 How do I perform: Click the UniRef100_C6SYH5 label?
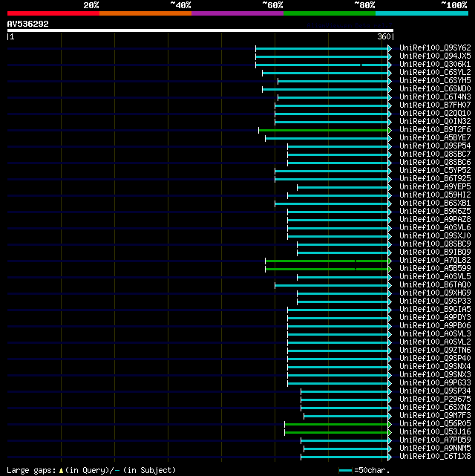pyautogui.click(x=435, y=81)
